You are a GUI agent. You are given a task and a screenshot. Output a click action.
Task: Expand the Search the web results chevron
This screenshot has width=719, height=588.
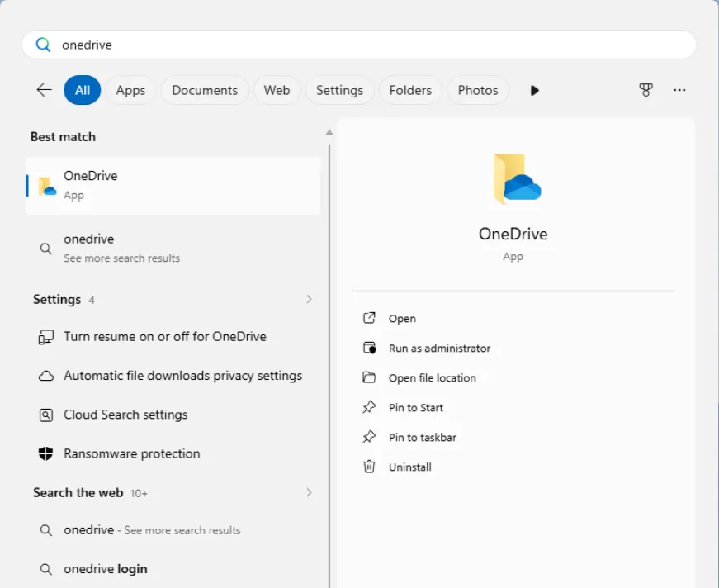309,492
